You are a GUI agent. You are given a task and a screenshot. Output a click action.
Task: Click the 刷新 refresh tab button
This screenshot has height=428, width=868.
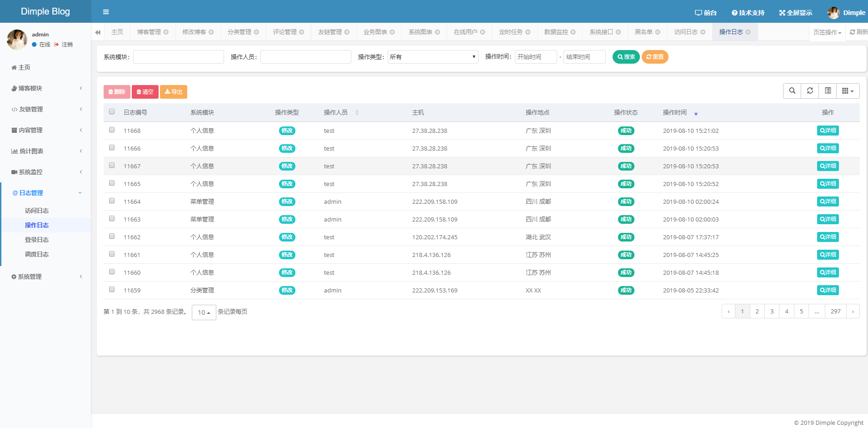click(x=858, y=32)
